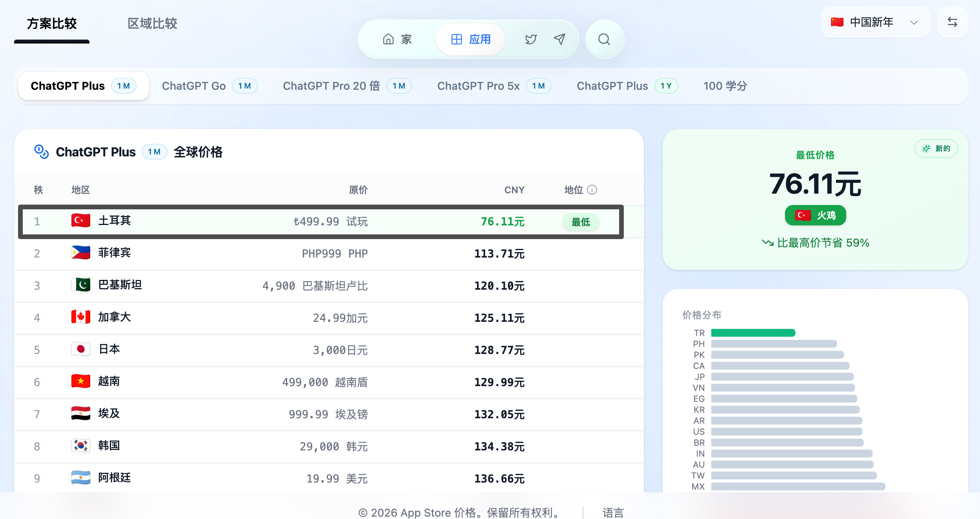The image size is (980, 519).
Task: Click the 136.66元 price cell
Action: (x=499, y=479)
